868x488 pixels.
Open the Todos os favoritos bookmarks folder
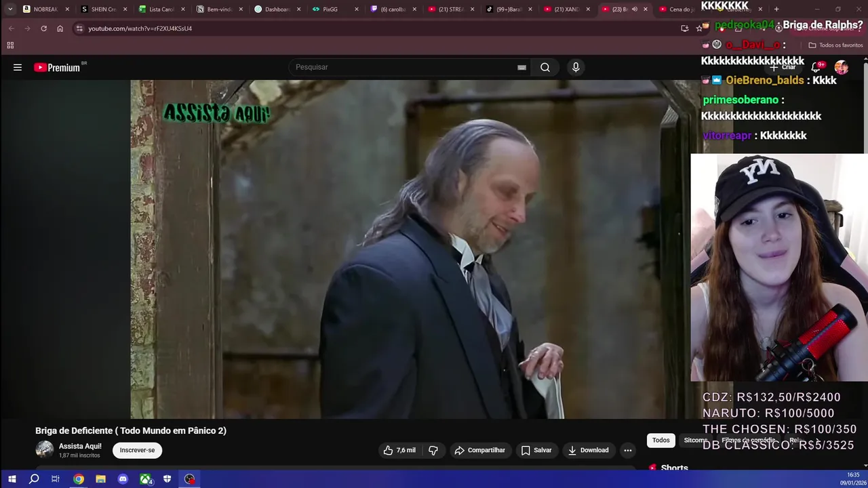pos(835,45)
